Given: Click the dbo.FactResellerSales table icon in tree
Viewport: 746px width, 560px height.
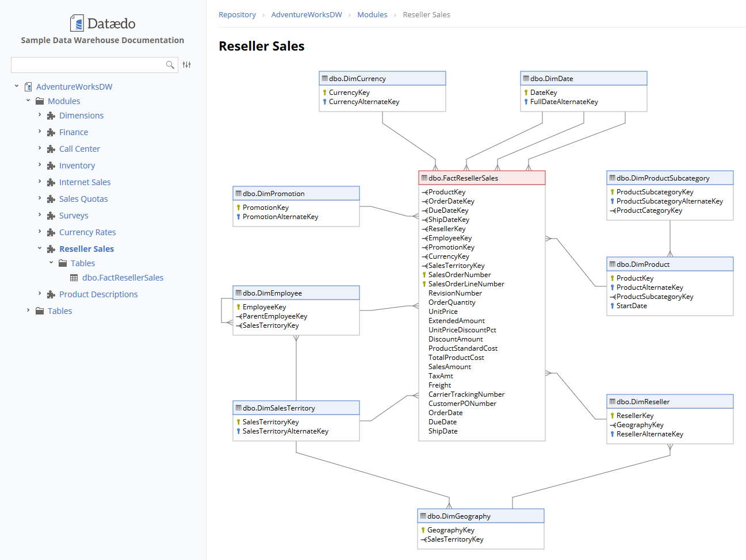Looking at the screenshot, I should (74, 278).
